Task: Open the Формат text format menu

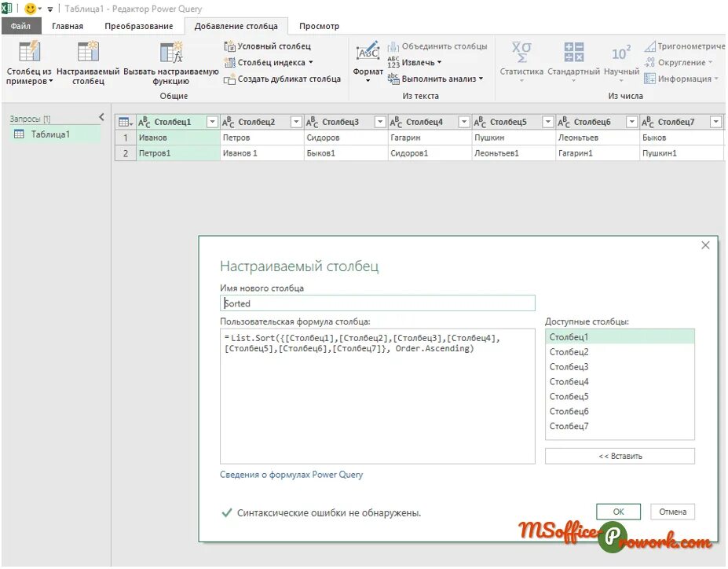Action: coord(368,62)
